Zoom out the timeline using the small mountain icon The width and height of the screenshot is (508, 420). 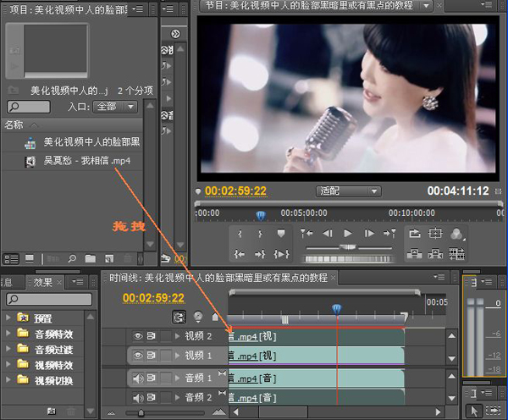coord(111,413)
